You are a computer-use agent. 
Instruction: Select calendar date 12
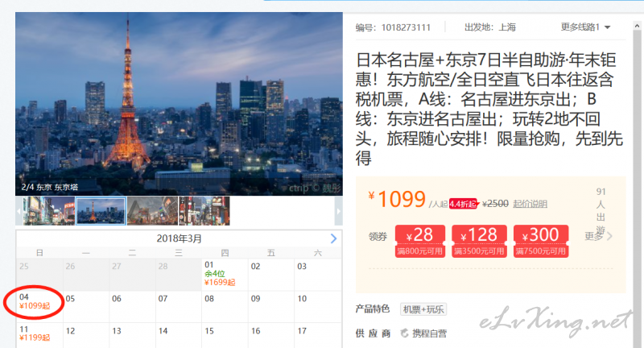[86, 336]
